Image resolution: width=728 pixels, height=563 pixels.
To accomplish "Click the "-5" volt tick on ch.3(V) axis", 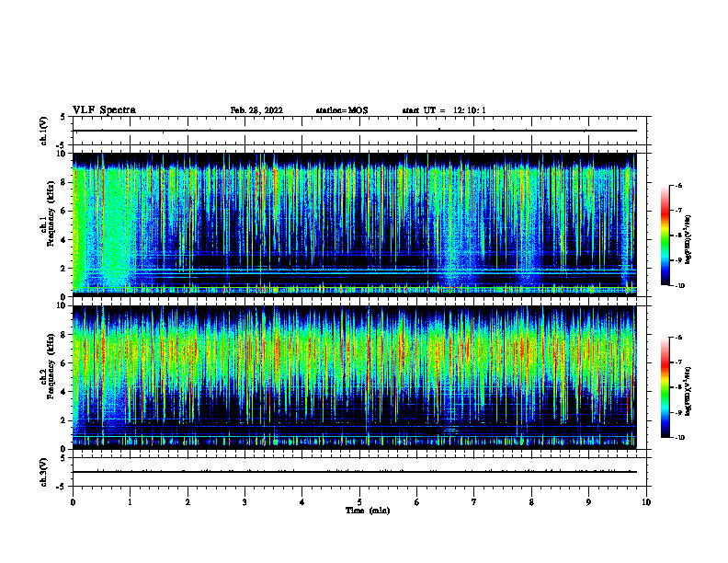I will point(62,487).
